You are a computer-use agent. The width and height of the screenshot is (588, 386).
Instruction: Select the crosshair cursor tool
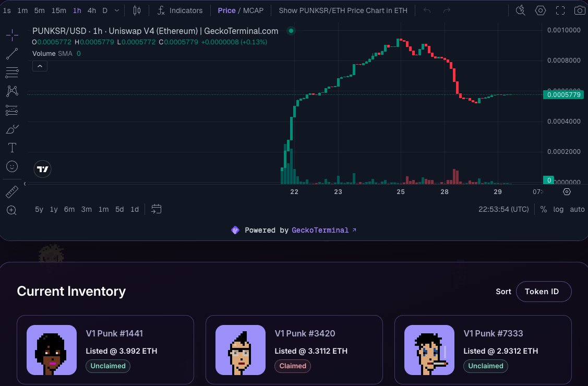pyautogui.click(x=12, y=35)
